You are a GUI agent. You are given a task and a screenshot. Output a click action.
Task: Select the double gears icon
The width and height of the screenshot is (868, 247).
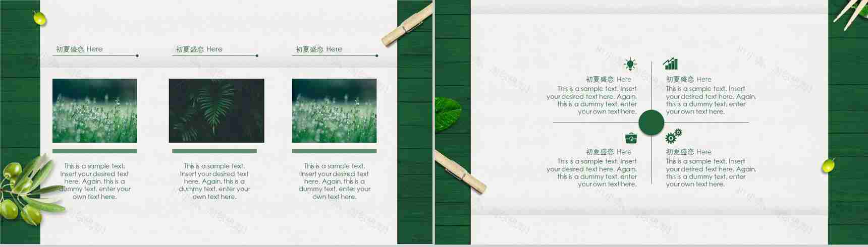[674, 136]
